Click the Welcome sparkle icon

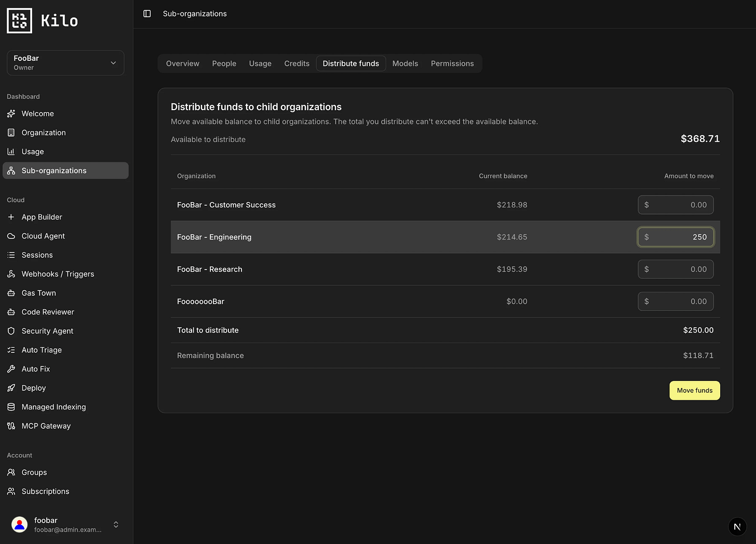click(x=11, y=114)
